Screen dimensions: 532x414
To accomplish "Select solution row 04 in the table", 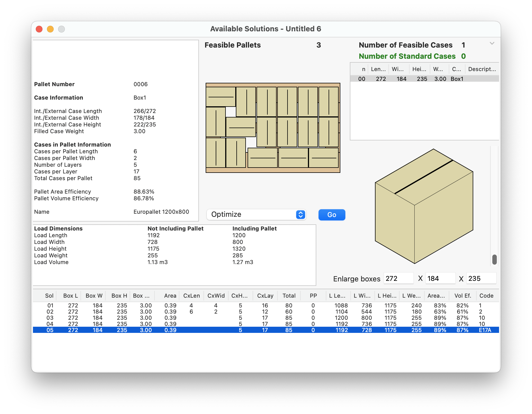I will click(266, 324).
